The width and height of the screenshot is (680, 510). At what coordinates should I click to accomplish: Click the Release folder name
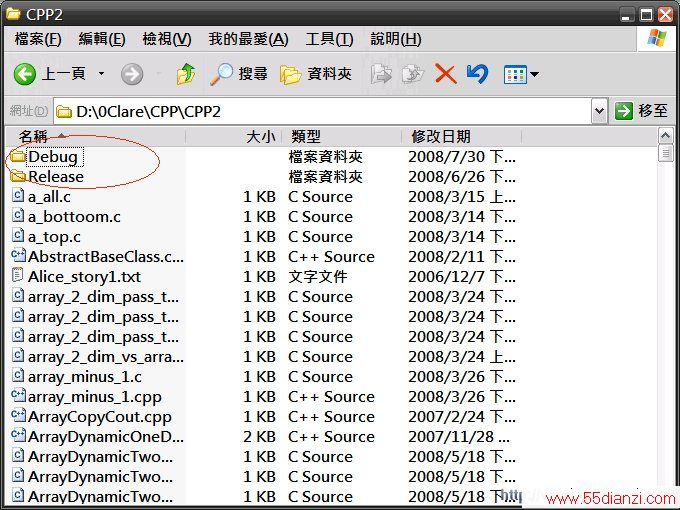56,177
